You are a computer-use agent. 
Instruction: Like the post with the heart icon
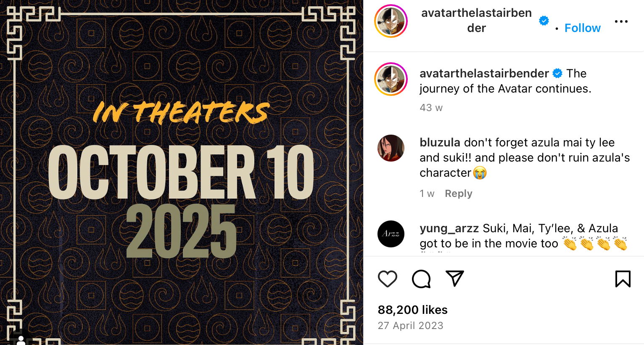point(387,279)
